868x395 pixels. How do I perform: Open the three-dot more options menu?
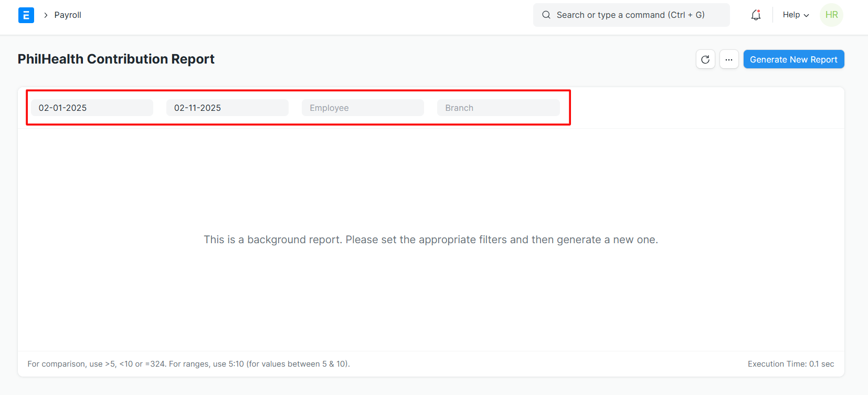pos(729,59)
